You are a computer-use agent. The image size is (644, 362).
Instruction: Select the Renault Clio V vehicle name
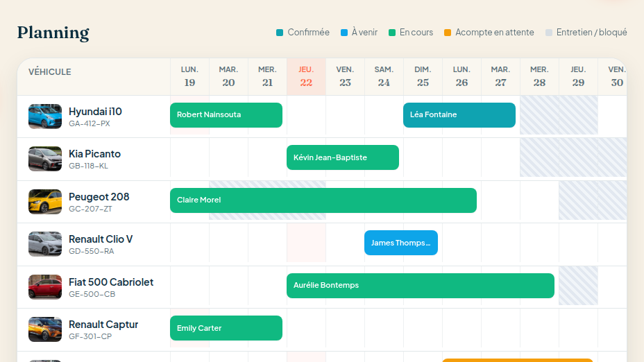[101, 239]
